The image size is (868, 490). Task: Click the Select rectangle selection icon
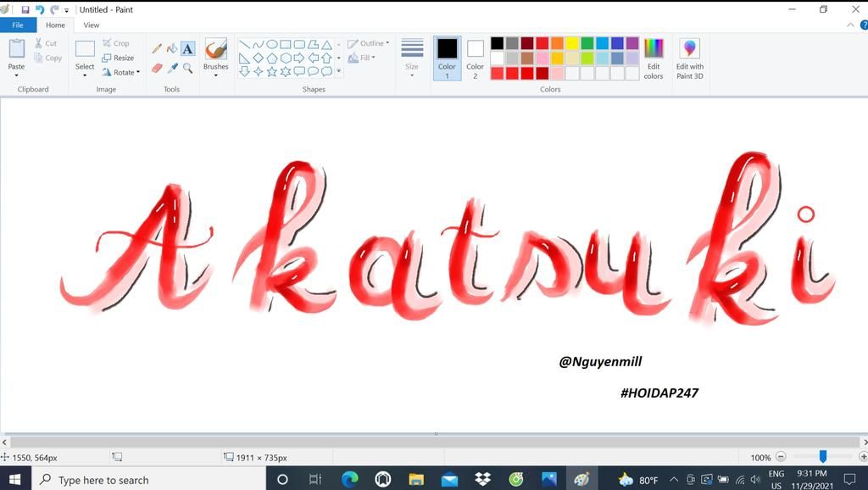pyautogui.click(x=85, y=48)
